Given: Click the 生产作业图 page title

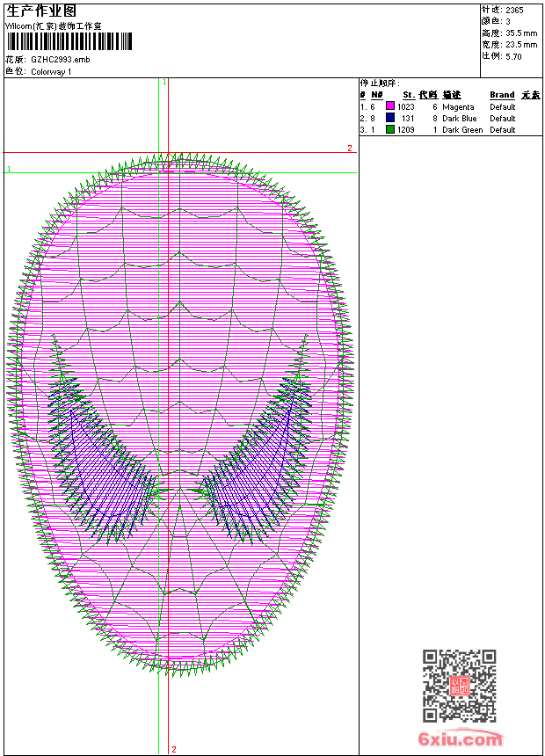Looking at the screenshot, I should click(x=41, y=11).
